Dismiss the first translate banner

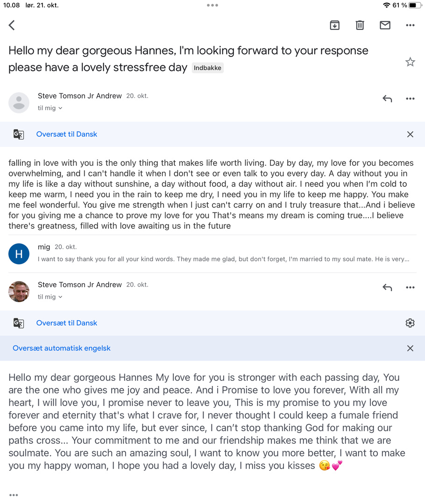pos(410,134)
